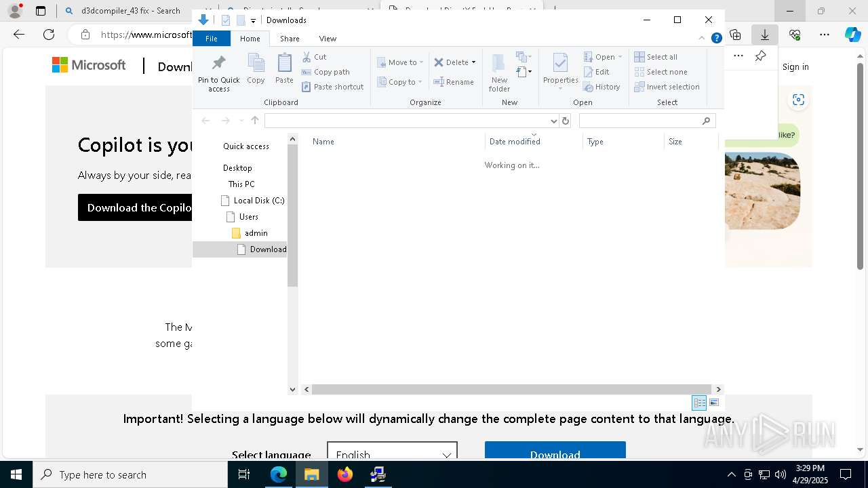The height and width of the screenshot is (488, 868).
Task: Click the Up one level arrow in Explorer
Action: [x=255, y=121]
